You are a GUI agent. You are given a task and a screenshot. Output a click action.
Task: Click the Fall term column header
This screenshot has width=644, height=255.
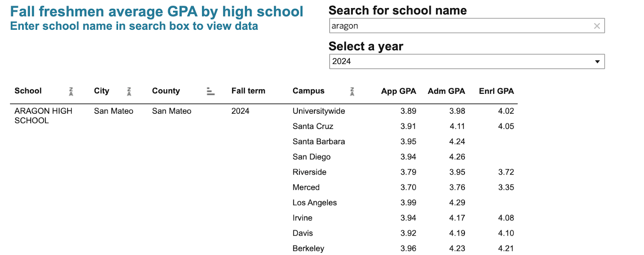click(x=248, y=91)
